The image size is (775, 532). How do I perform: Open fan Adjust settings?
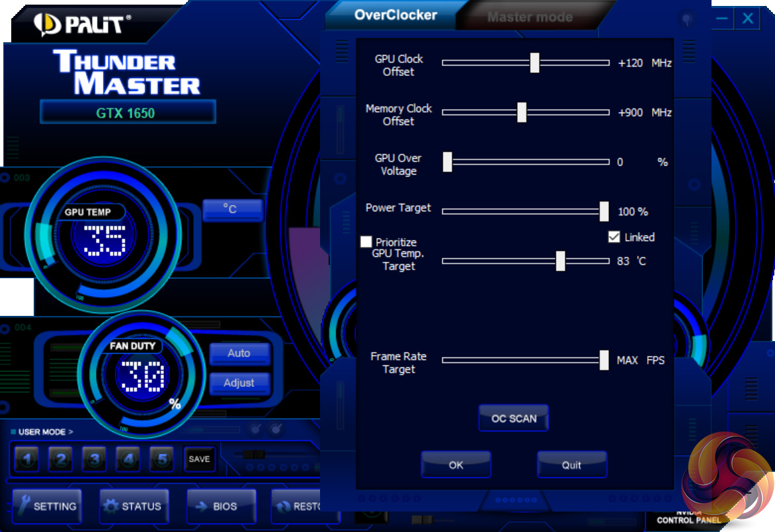click(x=240, y=383)
